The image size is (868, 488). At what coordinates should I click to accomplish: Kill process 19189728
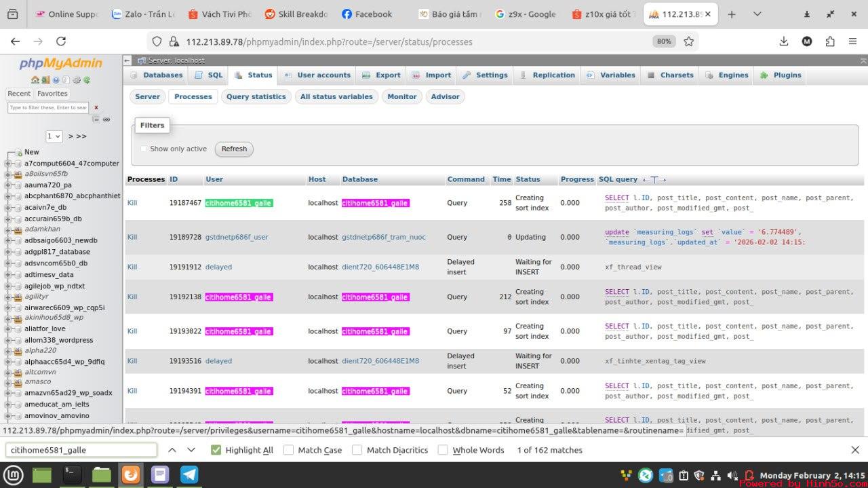pyautogui.click(x=132, y=237)
